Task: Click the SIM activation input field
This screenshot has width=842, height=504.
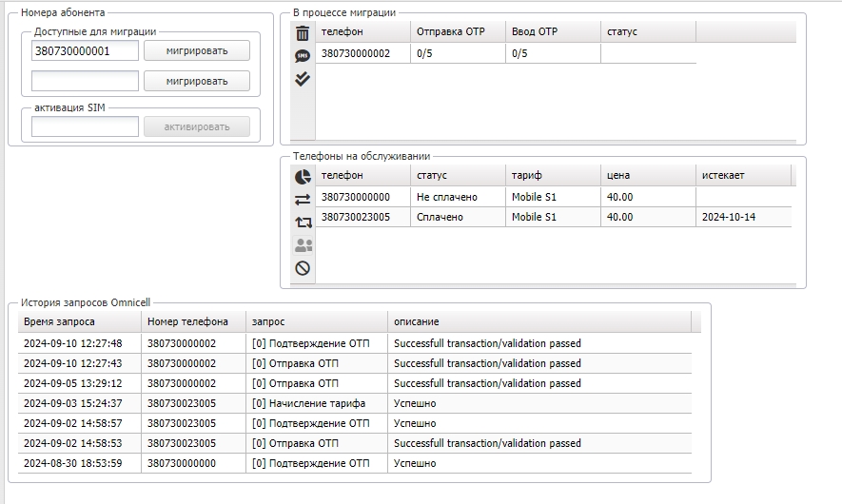Action: 85,126
